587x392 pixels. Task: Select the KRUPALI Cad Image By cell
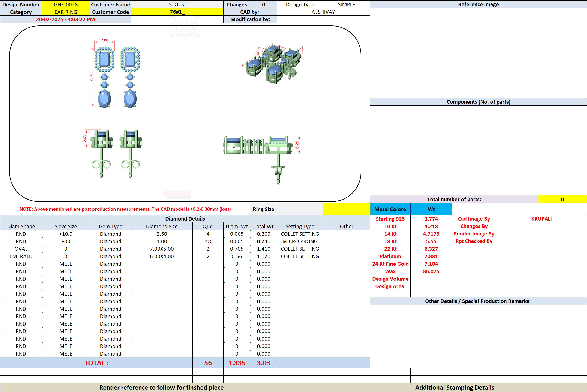click(x=541, y=219)
